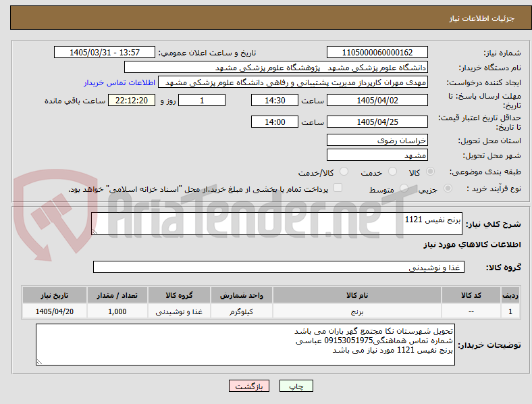Click the تاریخ نیاز column header
The width and height of the screenshot is (532, 404).
pyautogui.click(x=54, y=295)
